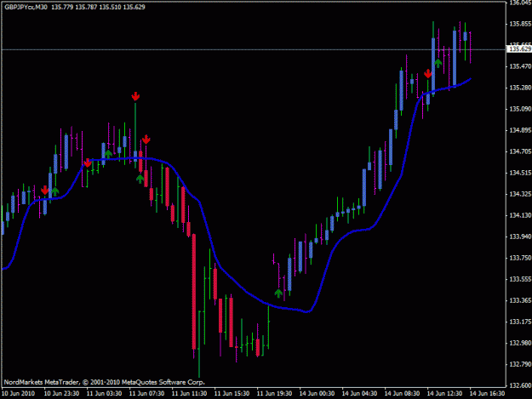Screen dimensions: 532x399
Task: Click the 135.779 open value in header
Action: click(62, 7)
